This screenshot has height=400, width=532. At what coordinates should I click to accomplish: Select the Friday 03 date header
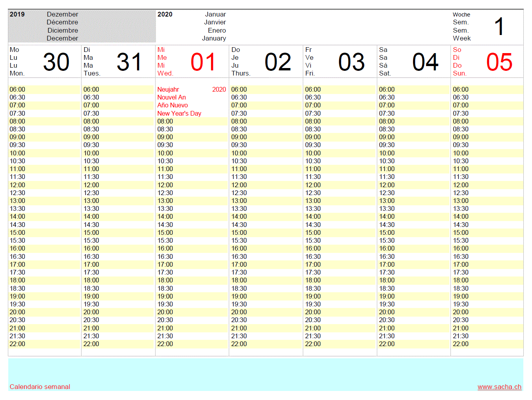tap(340, 61)
